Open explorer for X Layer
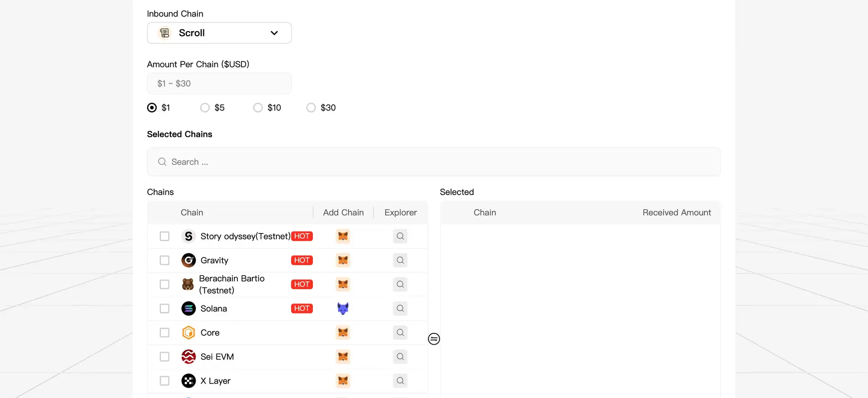Image resolution: width=868 pixels, height=398 pixels. [x=400, y=381]
